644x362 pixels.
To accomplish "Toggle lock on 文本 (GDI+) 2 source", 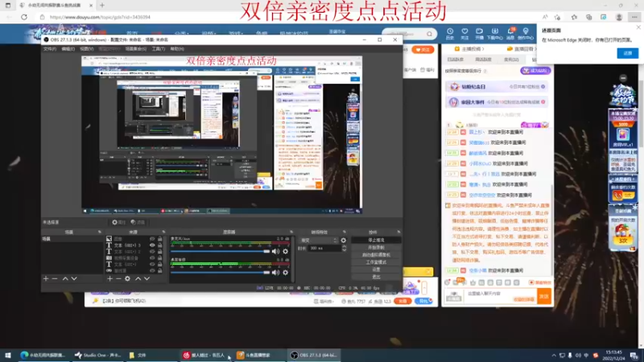I will point(159,252).
